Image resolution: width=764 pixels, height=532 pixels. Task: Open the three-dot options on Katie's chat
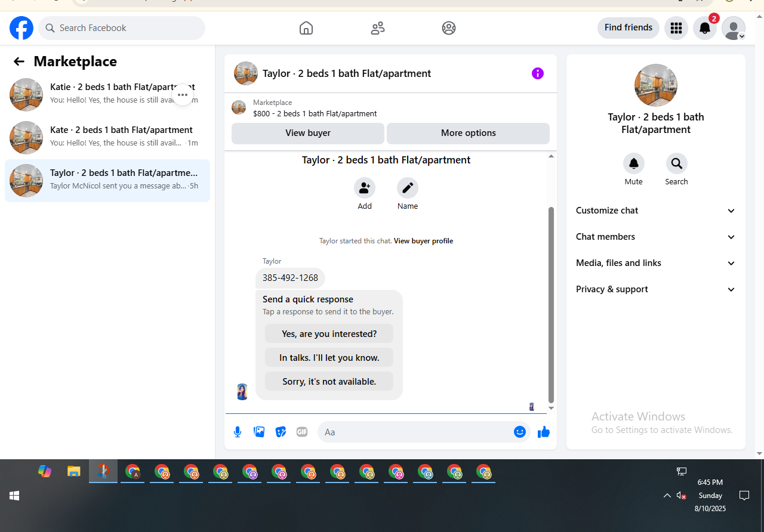pyautogui.click(x=183, y=95)
